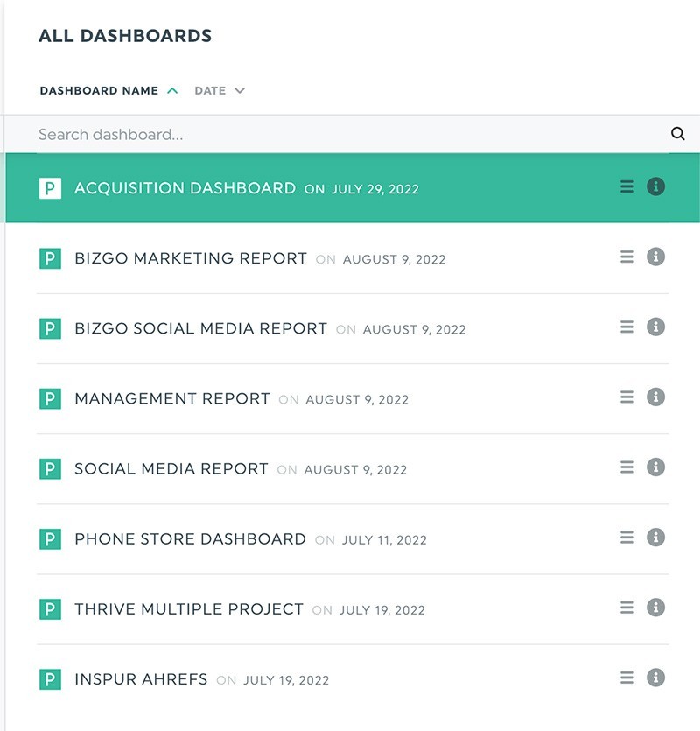
Task: Open hamburger menu for Acquisition Dashboard
Action: (x=626, y=186)
